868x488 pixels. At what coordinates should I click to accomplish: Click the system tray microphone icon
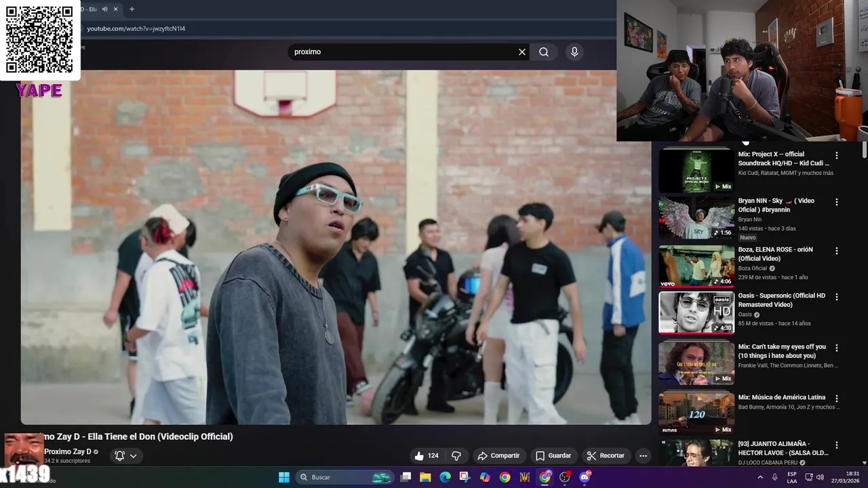(x=775, y=477)
